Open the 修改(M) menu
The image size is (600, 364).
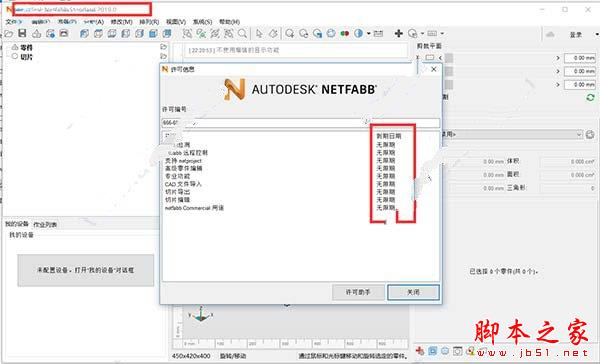click(x=121, y=22)
